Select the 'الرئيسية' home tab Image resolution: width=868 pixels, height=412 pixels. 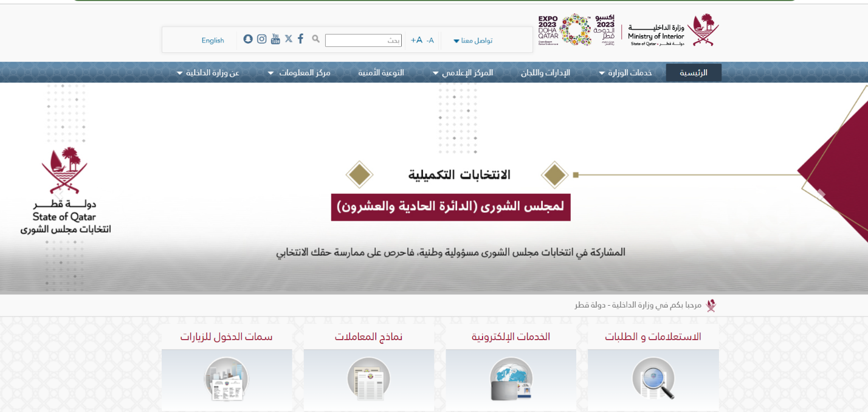[694, 73]
